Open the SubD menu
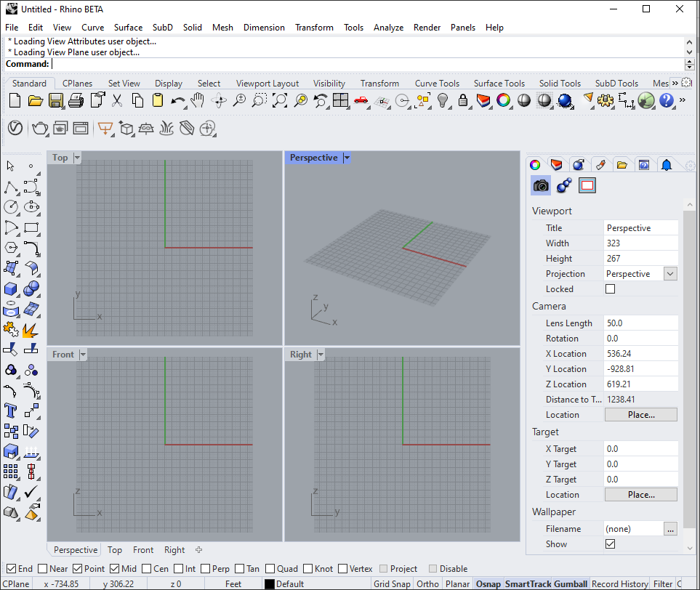 coord(163,27)
